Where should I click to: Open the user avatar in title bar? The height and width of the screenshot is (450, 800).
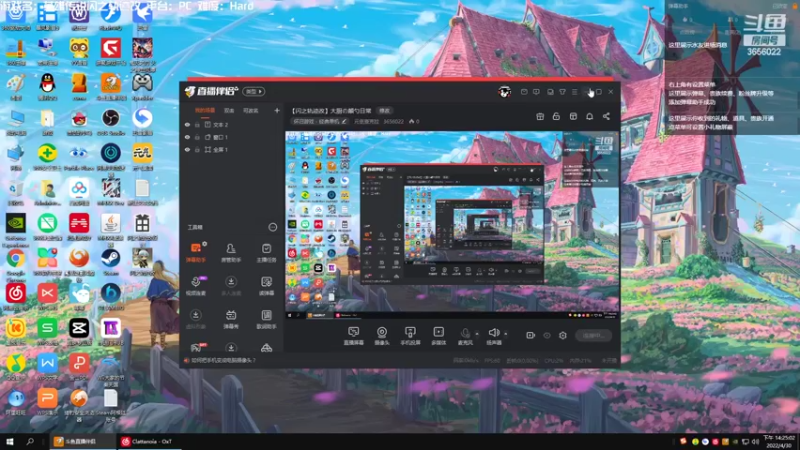505,92
